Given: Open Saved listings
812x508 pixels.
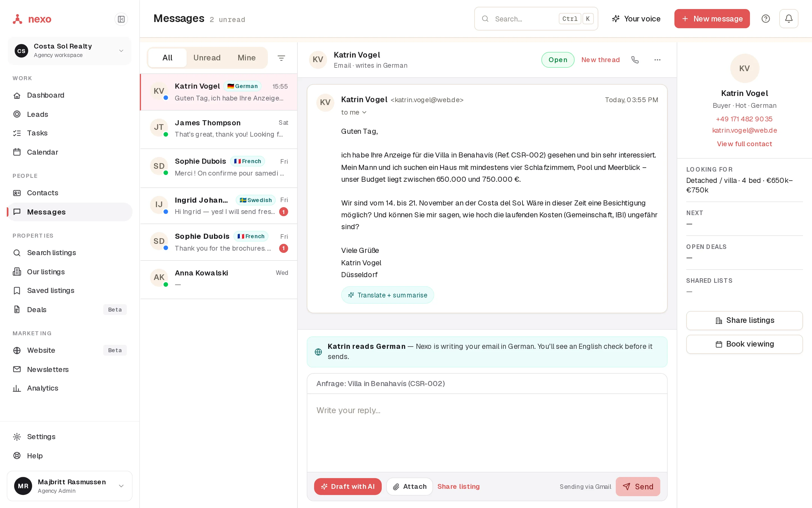Looking at the screenshot, I should pos(69,291).
